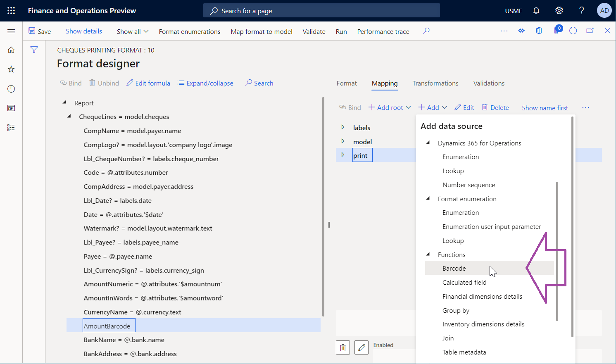
Task: Open the Show all dropdown
Action: (133, 31)
